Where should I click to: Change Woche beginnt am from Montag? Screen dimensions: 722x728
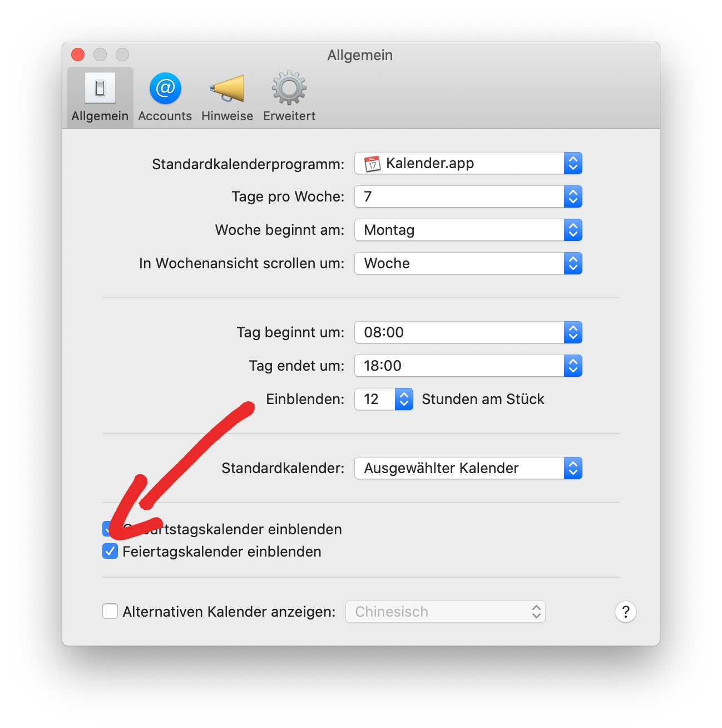pos(468,230)
